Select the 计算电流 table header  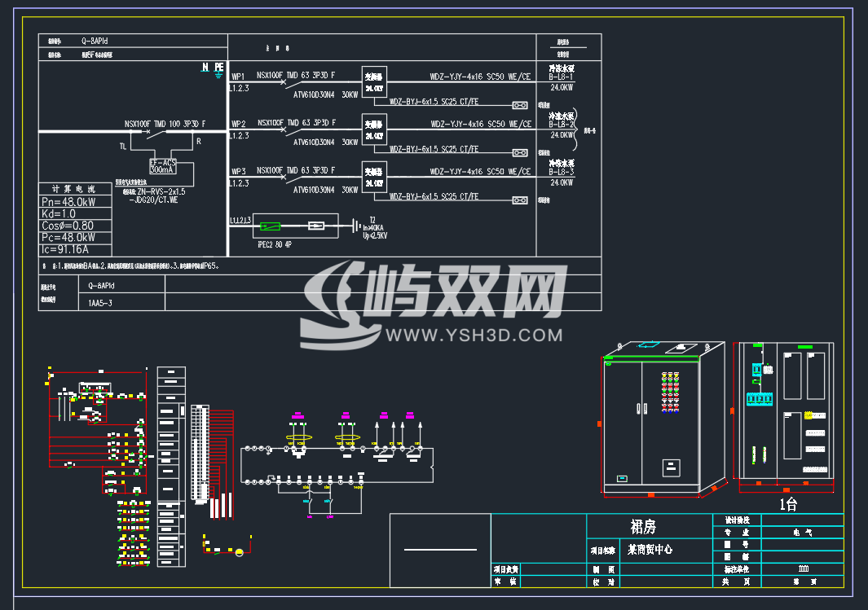(x=74, y=189)
